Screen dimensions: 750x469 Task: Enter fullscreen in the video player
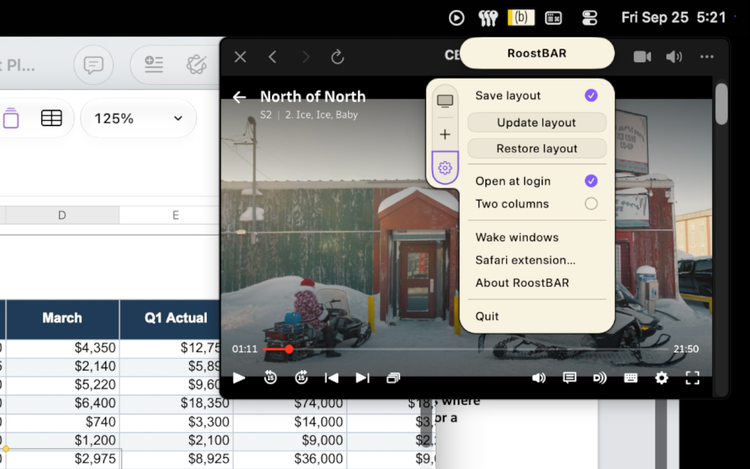(x=692, y=378)
